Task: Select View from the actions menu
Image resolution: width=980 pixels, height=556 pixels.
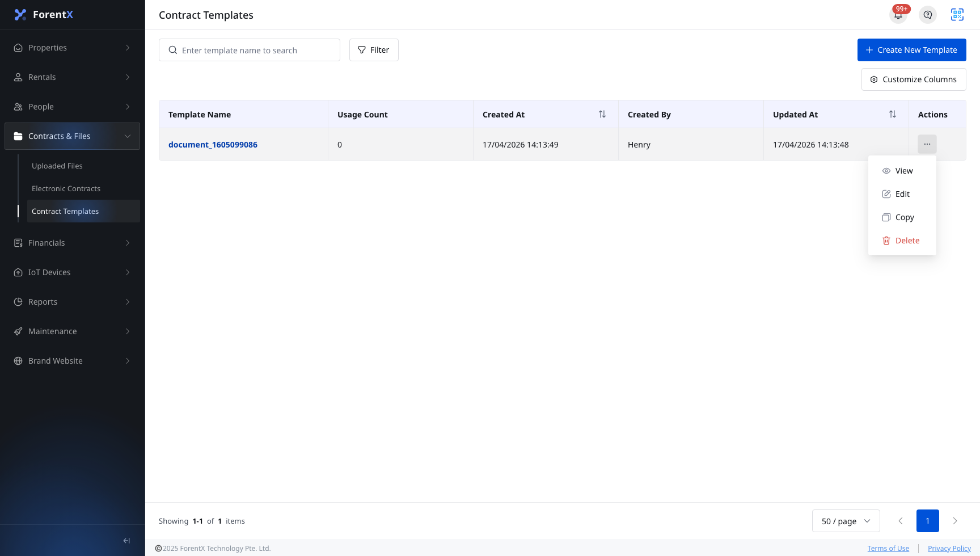Action: pyautogui.click(x=902, y=171)
